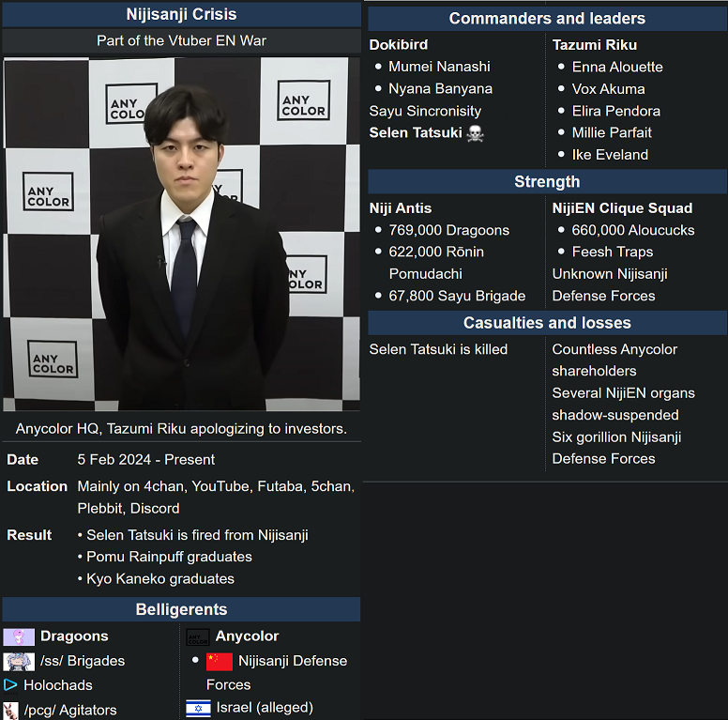This screenshot has height=720, width=728.
Task: Click 'Selen Tatsuki is killed' casualty text
Action: point(438,349)
